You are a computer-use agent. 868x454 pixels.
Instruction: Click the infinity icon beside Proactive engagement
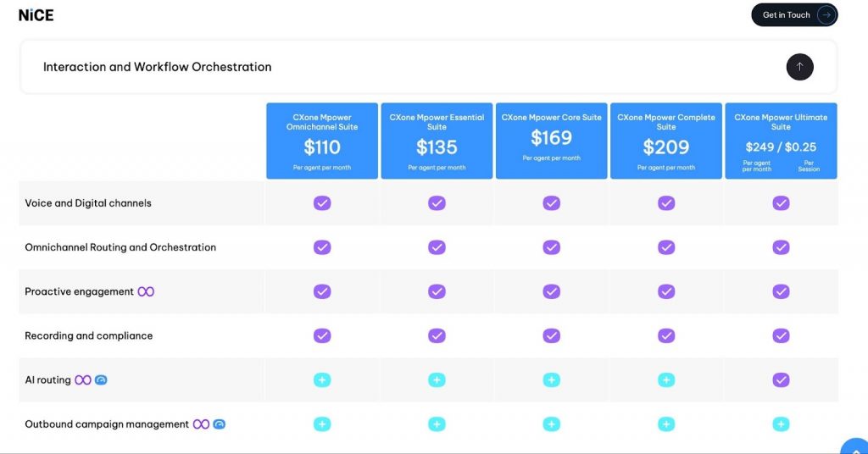[147, 291]
